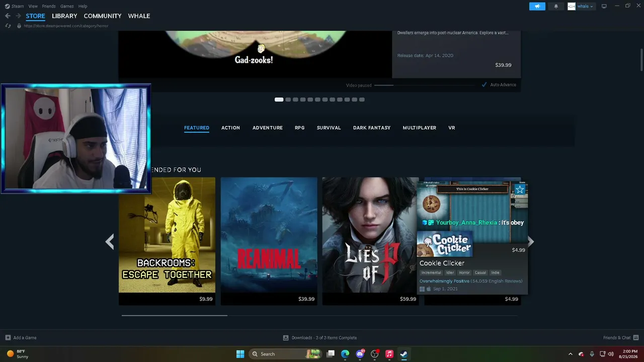Switch to Big Picture mode via monitor icon

click(604, 6)
